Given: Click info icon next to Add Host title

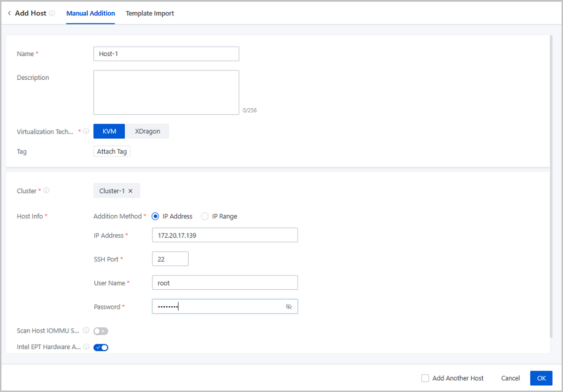Looking at the screenshot, I should (52, 14).
